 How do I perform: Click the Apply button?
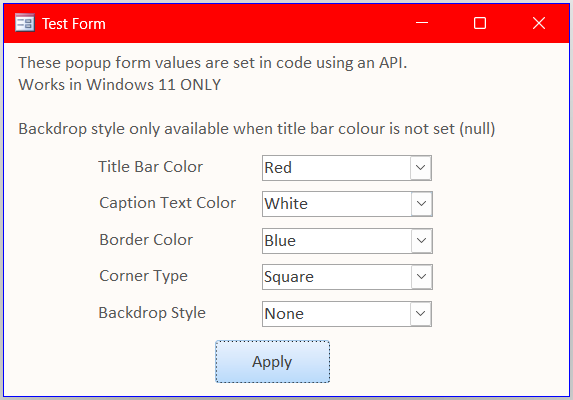point(273,362)
